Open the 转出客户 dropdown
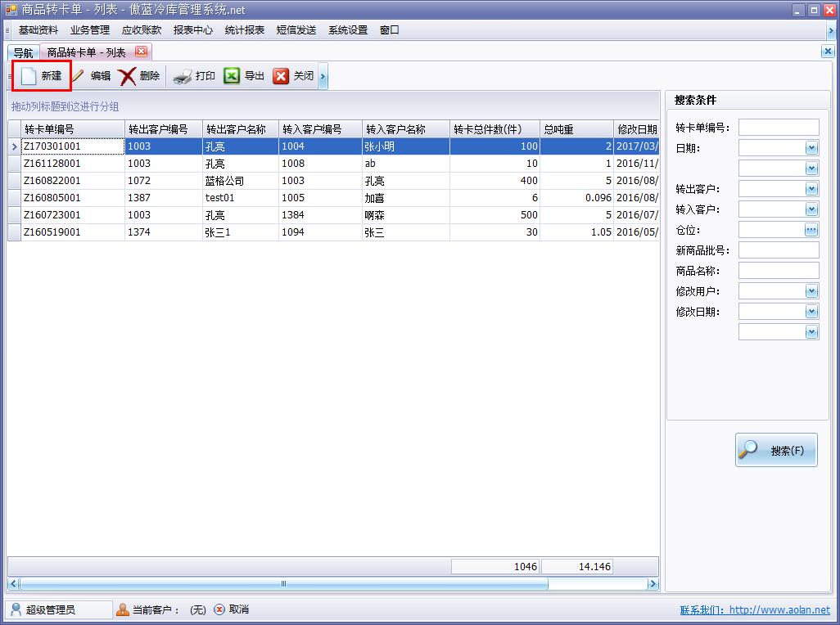 pos(811,189)
